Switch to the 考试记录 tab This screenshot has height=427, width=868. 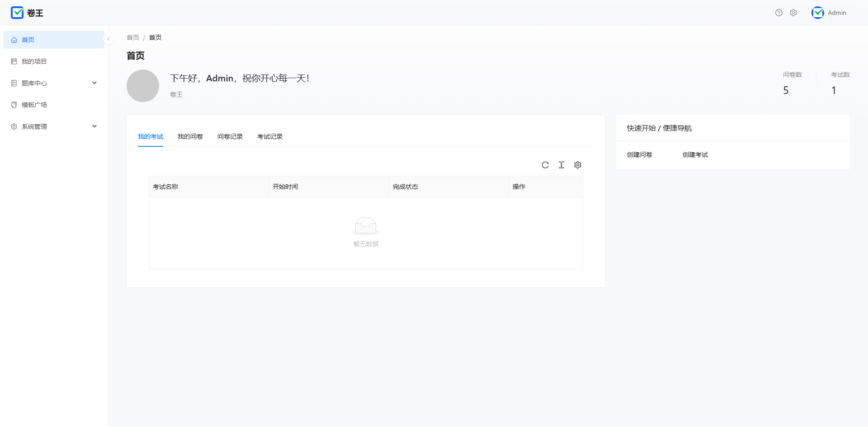[269, 136]
